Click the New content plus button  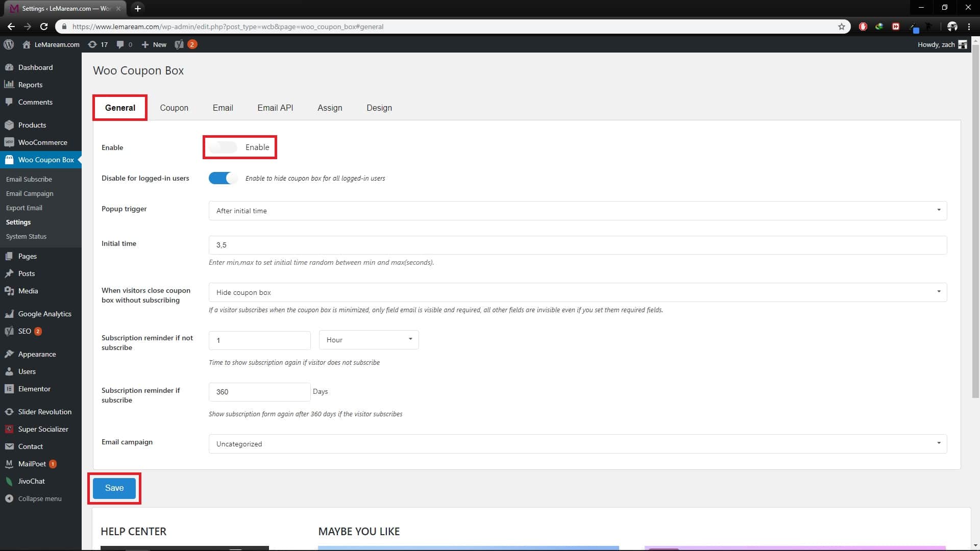coord(154,44)
